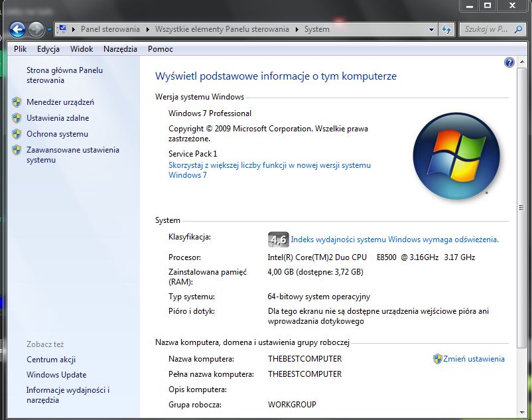Click the refresh button in address bar

pos(446,29)
